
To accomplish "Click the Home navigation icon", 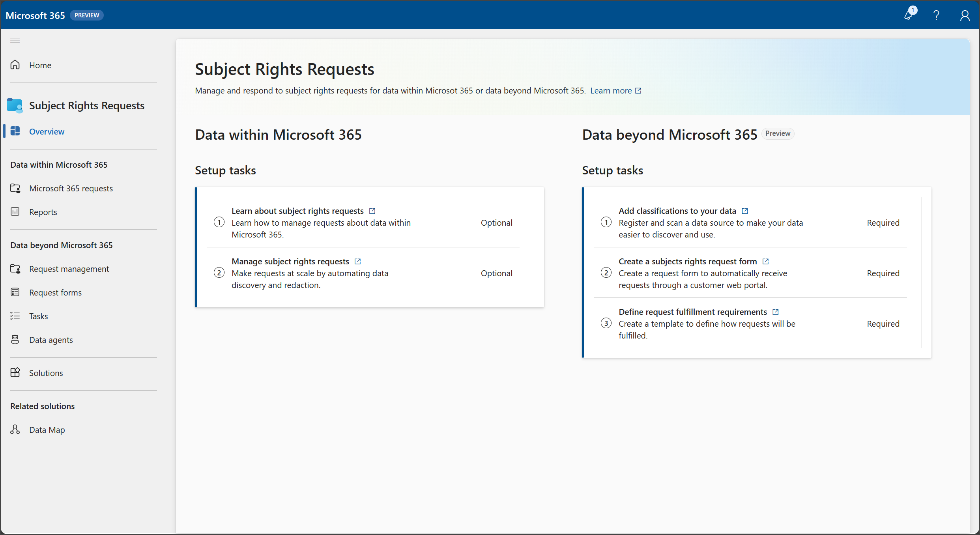I will point(16,65).
